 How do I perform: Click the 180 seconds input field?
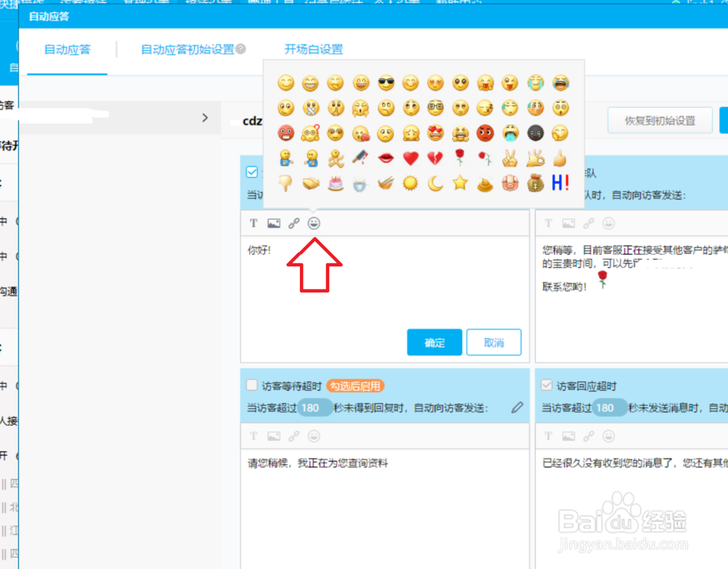(314, 408)
